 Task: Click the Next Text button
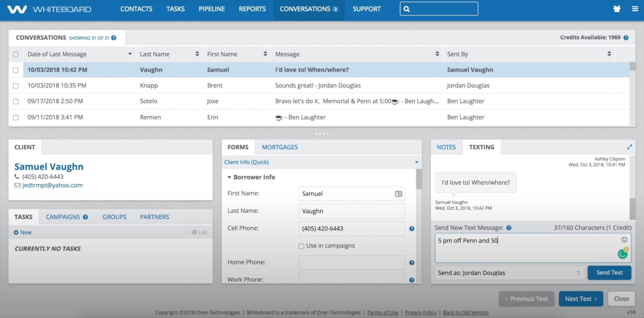[x=581, y=299]
